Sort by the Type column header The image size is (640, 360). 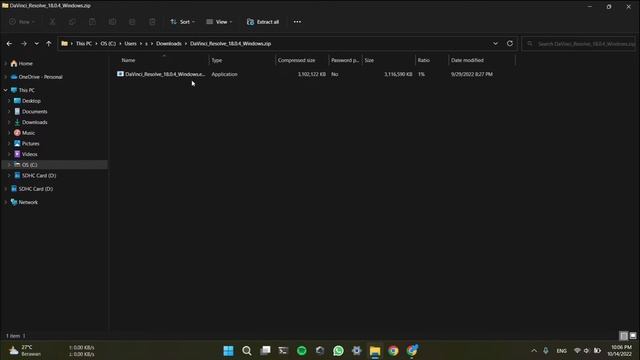point(217,60)
